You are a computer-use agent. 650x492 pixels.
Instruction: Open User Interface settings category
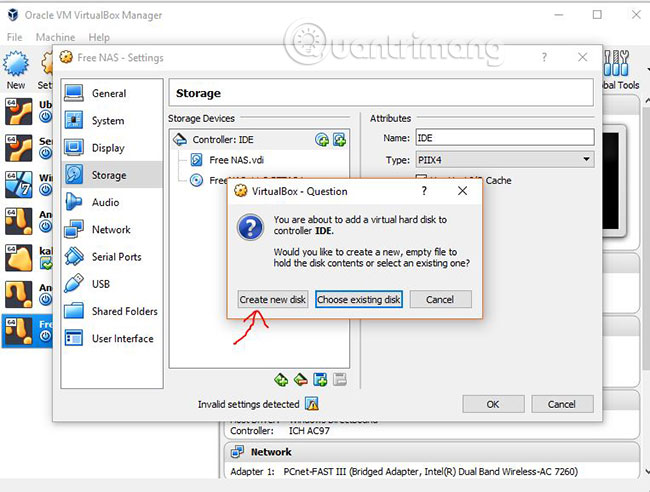112,339
